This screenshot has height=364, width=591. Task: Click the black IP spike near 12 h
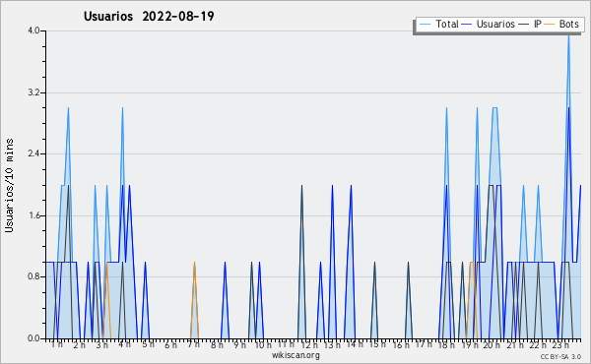tap(301, 262)
